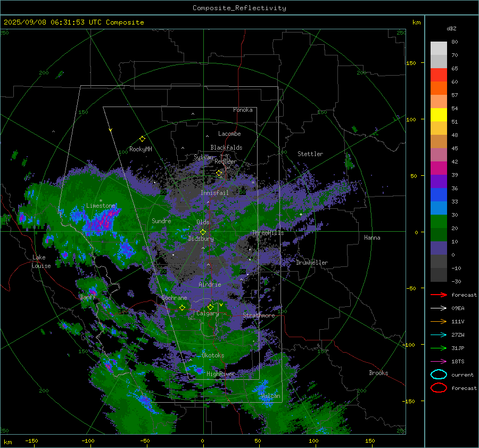Click the Sundre town label
479x448 pixels.
161,221
